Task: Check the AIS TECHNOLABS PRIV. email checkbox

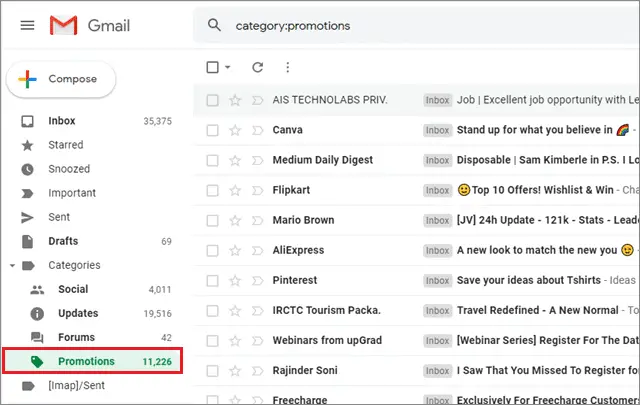Action: 212,100
